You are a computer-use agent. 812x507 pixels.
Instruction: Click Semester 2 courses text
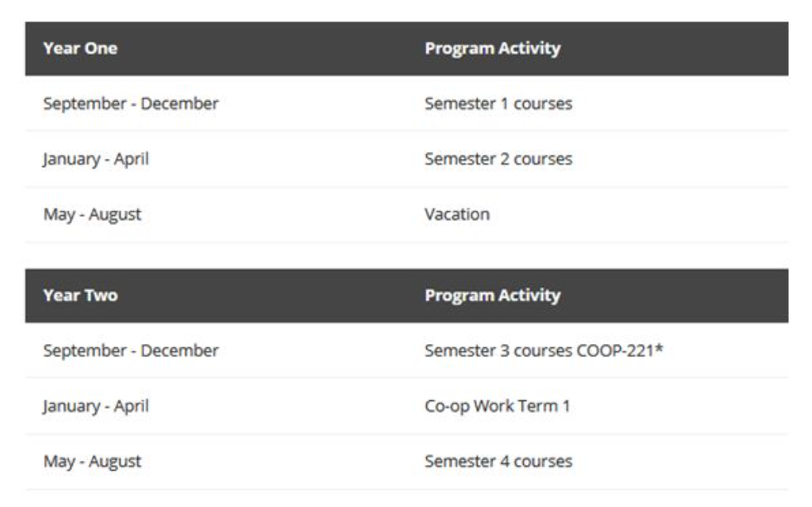coord(498,159)
